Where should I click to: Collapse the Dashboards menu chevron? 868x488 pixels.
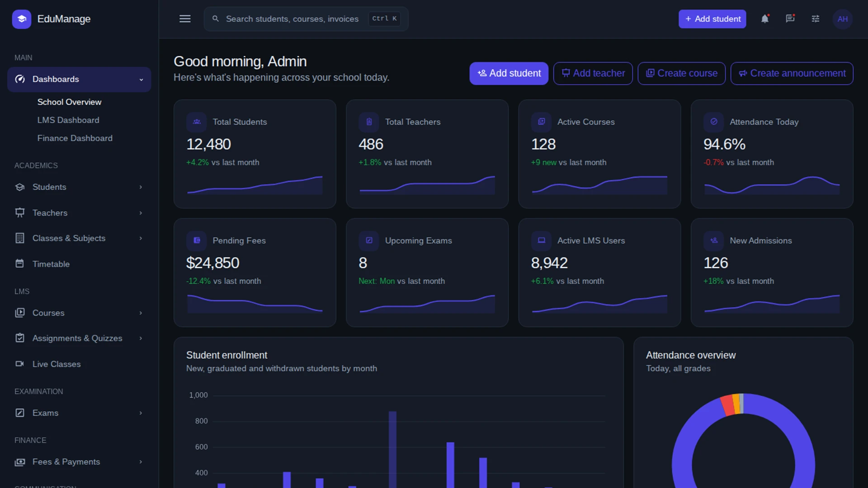pyautogui.click(x=141, y=80)
